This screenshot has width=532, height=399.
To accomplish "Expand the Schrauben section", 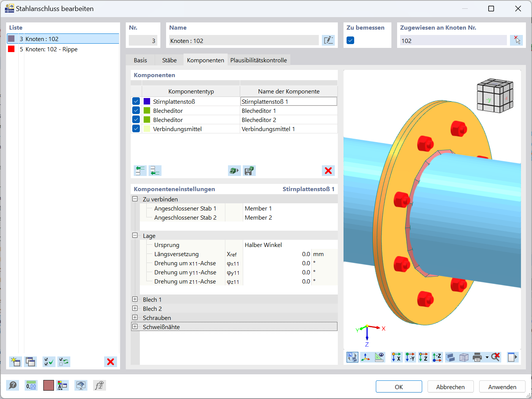I will pyautogui.click(x=135, y=318).
